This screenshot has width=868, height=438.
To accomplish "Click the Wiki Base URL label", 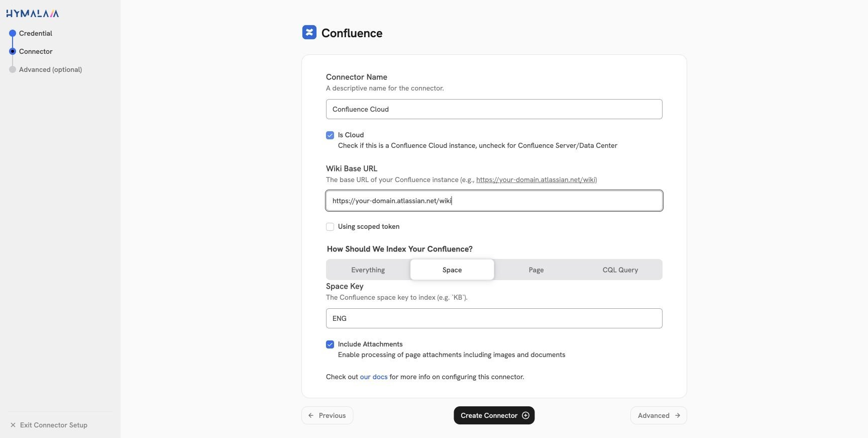I will (352, 168).
